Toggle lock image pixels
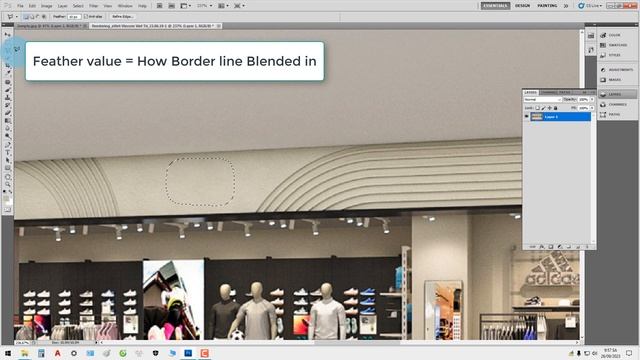The height and width of the screenshot is (360, 640). click(543, 108)
